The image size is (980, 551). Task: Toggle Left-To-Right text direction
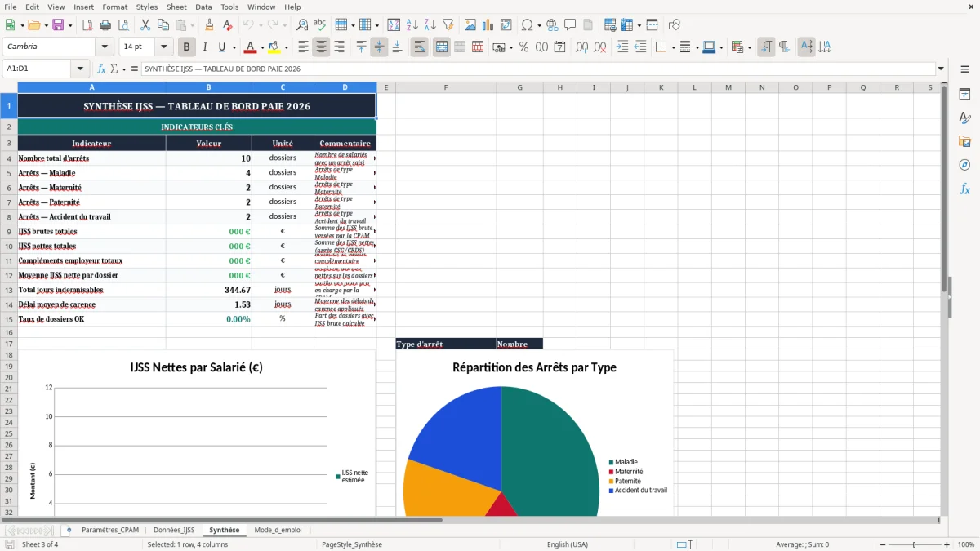point(765,47)
